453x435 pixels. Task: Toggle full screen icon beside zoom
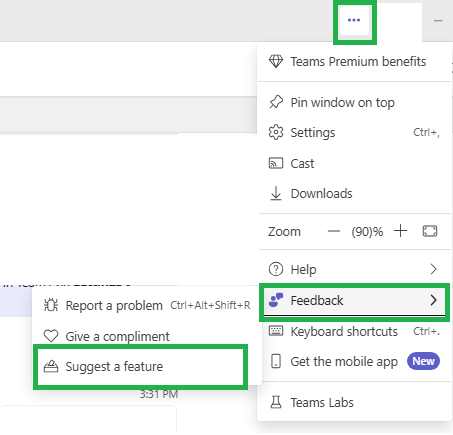tap(430, 231)
